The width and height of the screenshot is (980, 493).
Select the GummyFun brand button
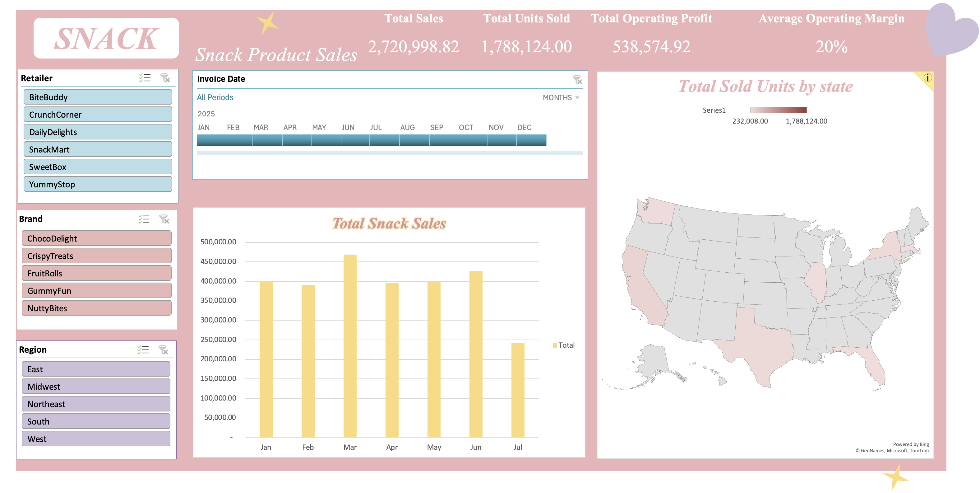pyautogui.click(x=97, y=290)
